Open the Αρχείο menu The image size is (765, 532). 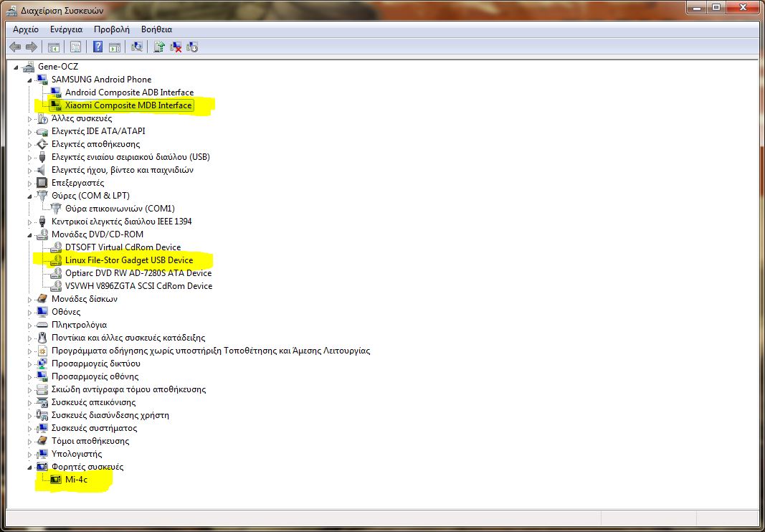point(26,29)
